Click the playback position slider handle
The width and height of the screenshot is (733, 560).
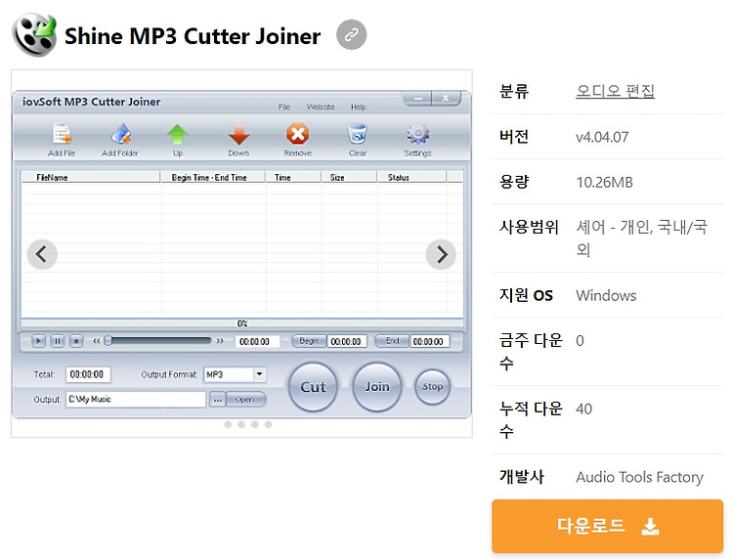point(108,340)
